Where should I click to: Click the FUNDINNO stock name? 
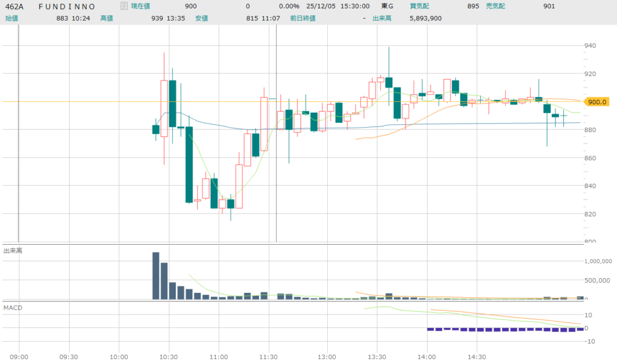(x=66, y=6)
